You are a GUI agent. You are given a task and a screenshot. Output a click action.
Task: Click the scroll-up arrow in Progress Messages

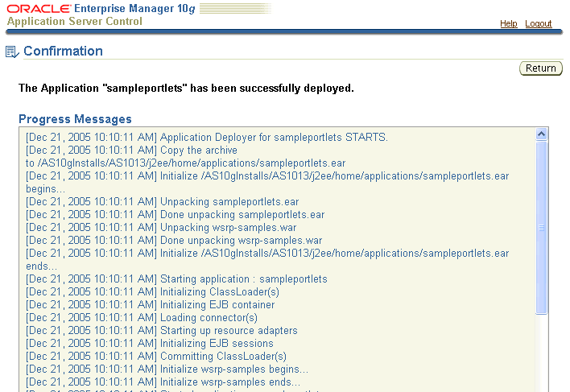point(541,134)
